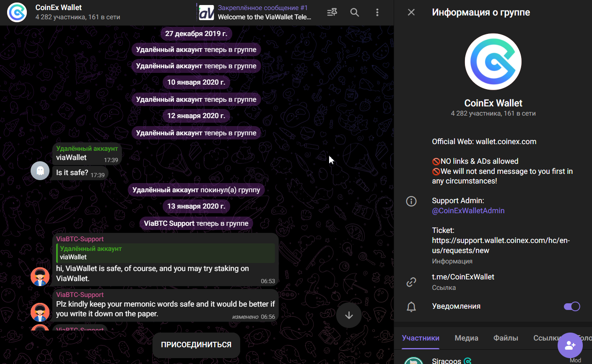Click the notifications bell icon
This screenshot has width=592, height=364.
pyautogui.click(x=411, y=307)
